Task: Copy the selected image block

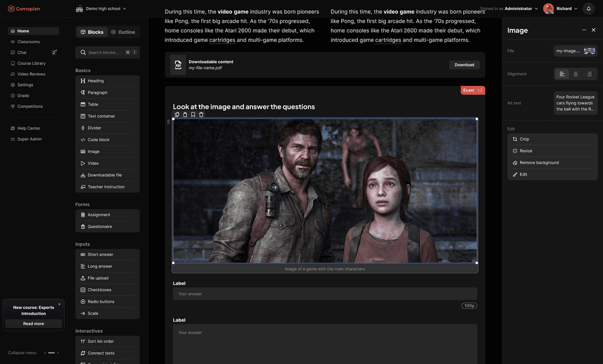Action: click(177, 115)
